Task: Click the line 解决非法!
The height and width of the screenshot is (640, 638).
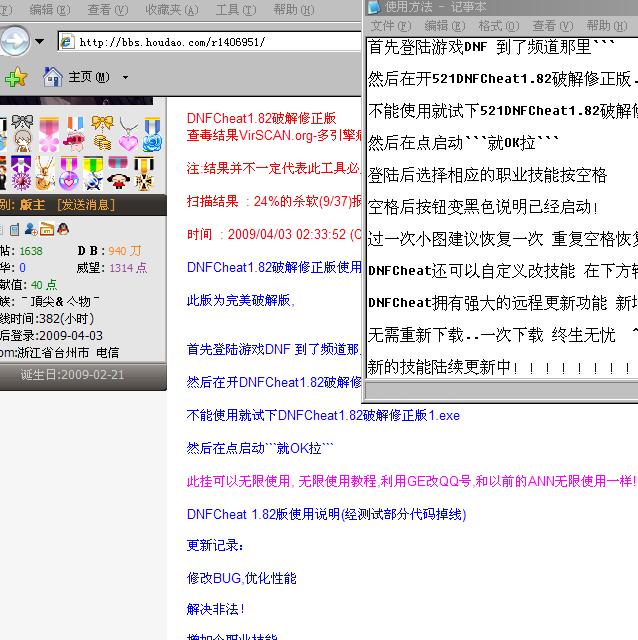Action: pos(216,609)
